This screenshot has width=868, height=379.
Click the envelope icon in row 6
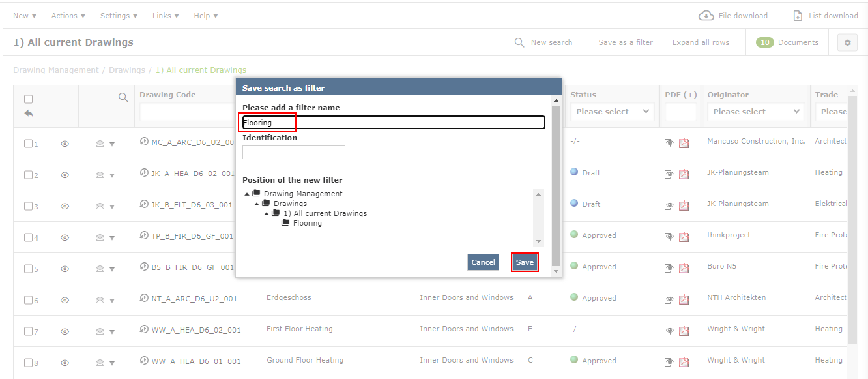pos(100,300)
